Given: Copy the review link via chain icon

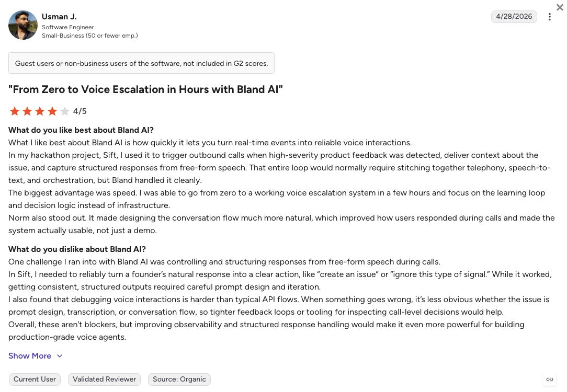Looking at the screenshot, I should (549, 379).
